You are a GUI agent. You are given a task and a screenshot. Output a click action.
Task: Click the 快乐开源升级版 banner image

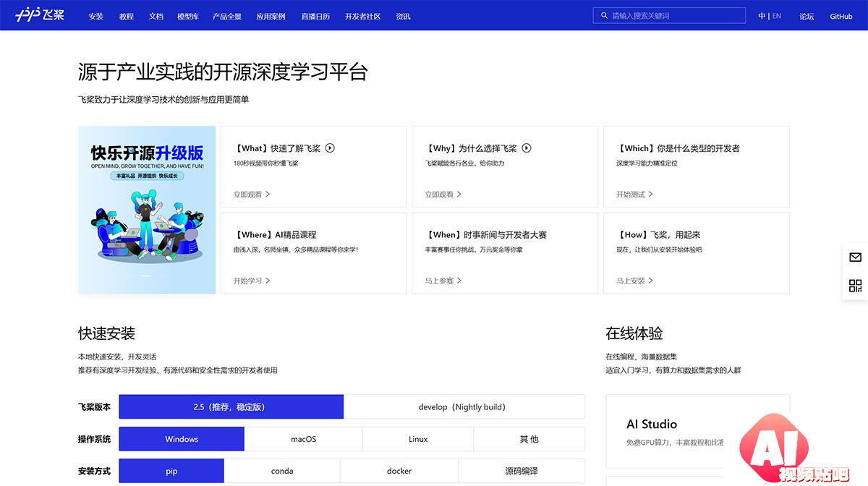coord(147,210)
